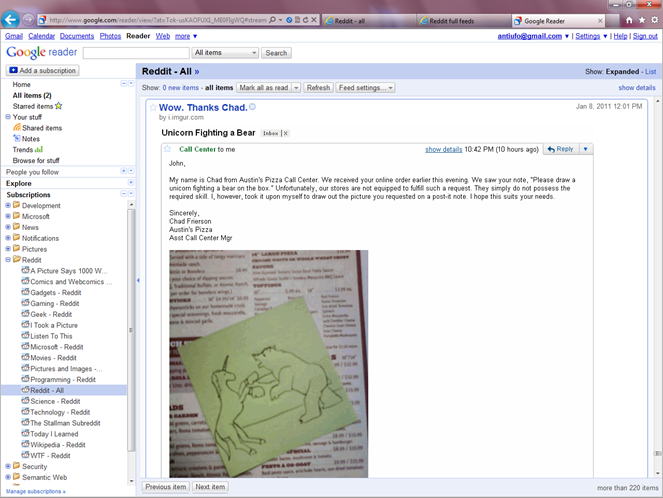Open the Calendar link in top bar
The image size is (663, 498).
click(41, 36)
